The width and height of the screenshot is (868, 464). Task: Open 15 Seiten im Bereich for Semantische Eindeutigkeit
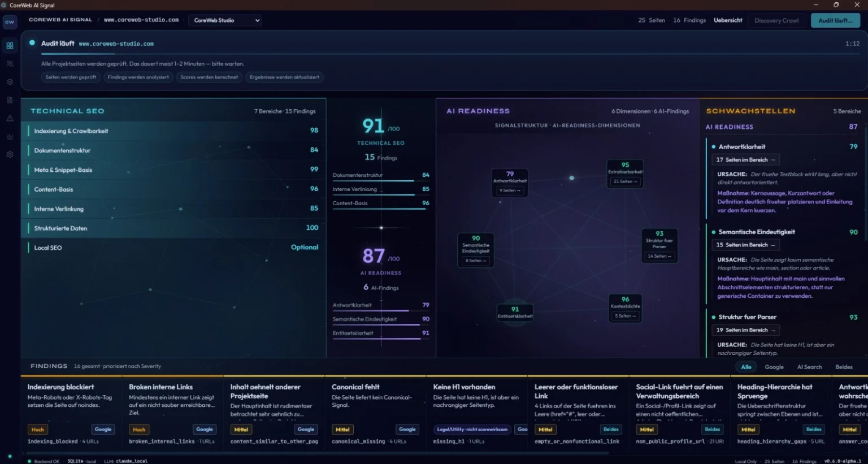tap(745, 245)
